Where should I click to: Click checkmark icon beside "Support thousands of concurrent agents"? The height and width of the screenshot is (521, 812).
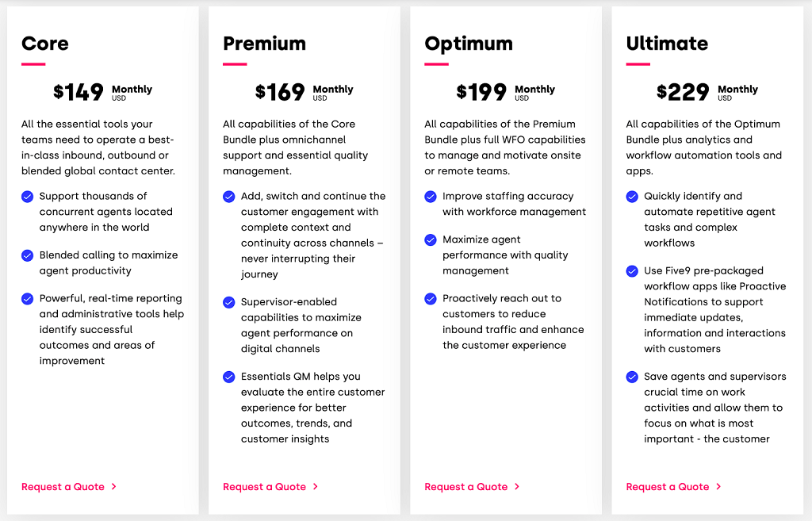[x=28, y=196]
